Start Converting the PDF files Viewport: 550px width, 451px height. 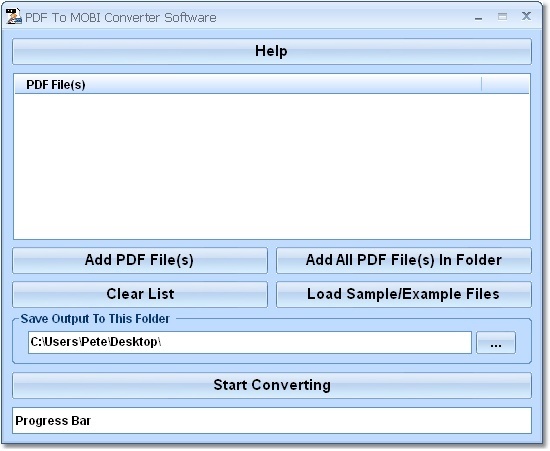tap(272, 385)
